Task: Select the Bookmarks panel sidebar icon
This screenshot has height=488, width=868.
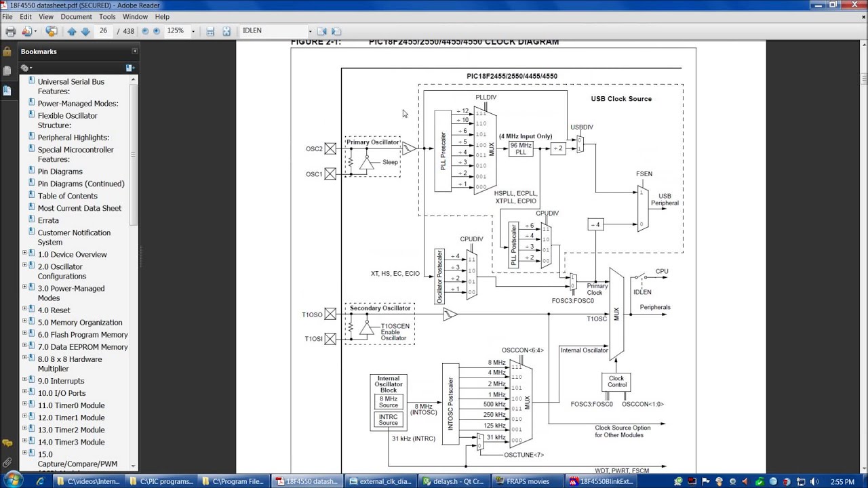Action: 7,90
